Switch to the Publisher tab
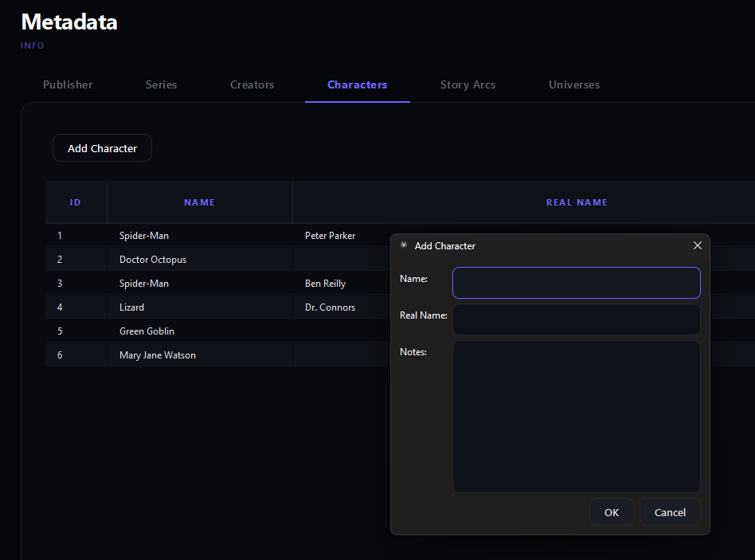This screenshot has width=755, height=560. point(68,84)
